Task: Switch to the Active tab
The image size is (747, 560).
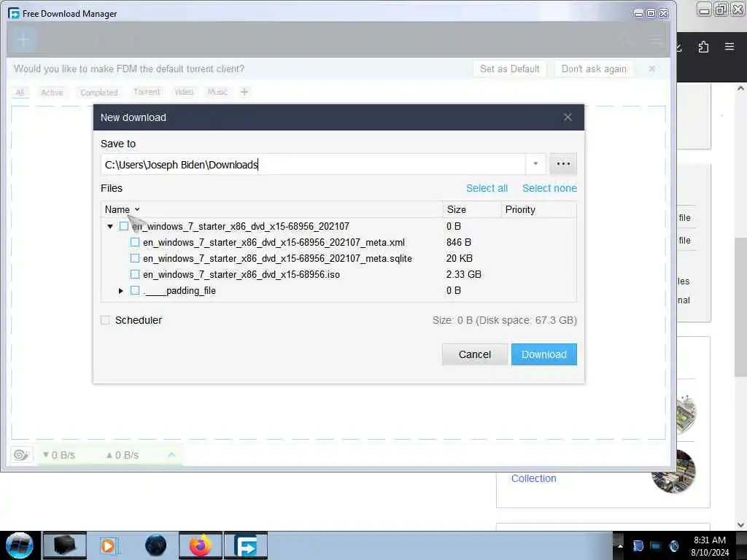Action: (x=52, y=93)
